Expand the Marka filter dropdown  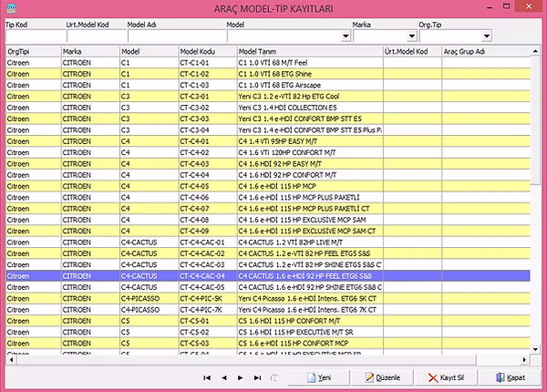coord(411,37)
